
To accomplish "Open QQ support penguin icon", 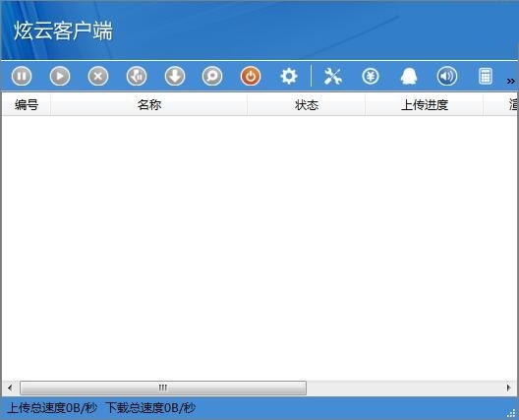I will [x=409, y=76].
